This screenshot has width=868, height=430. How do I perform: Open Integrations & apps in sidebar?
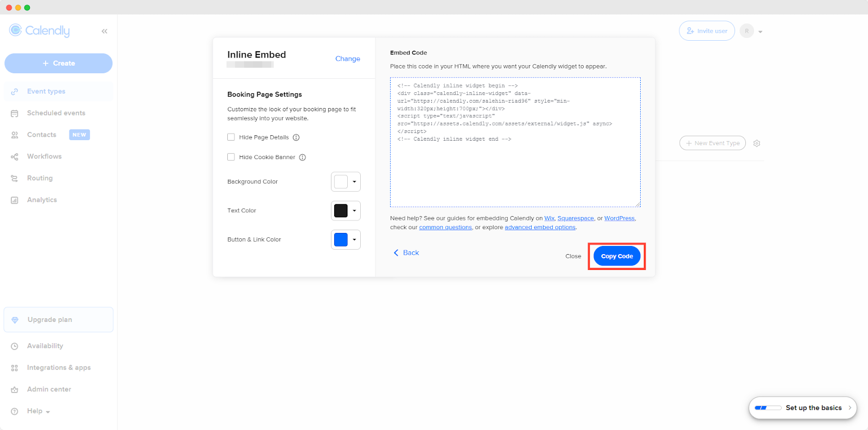pos(59,368)
